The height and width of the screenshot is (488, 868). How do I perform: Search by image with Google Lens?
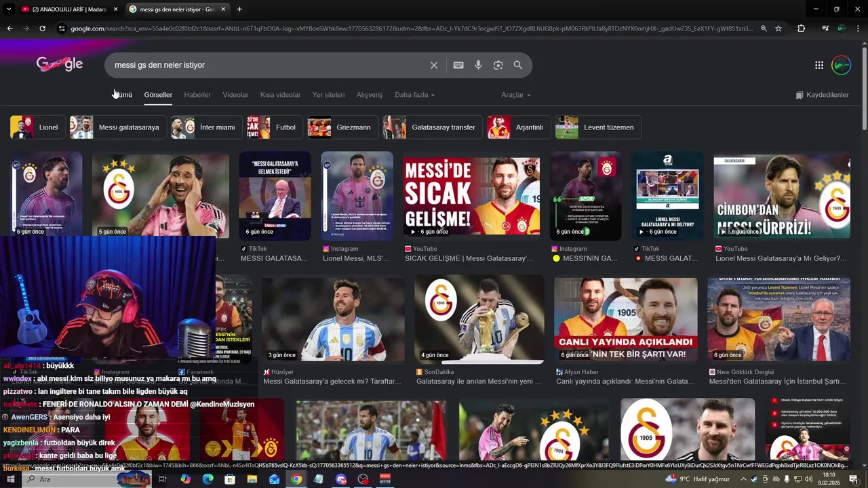click(498, 65)
